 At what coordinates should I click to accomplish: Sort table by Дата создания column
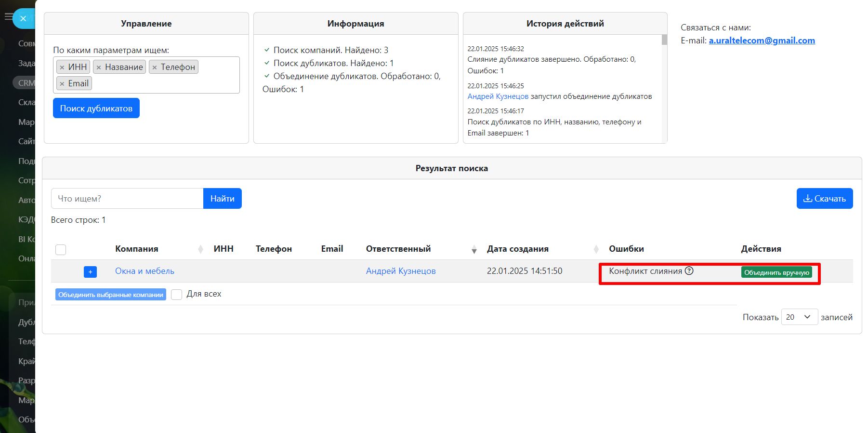(x=596, y=249)
